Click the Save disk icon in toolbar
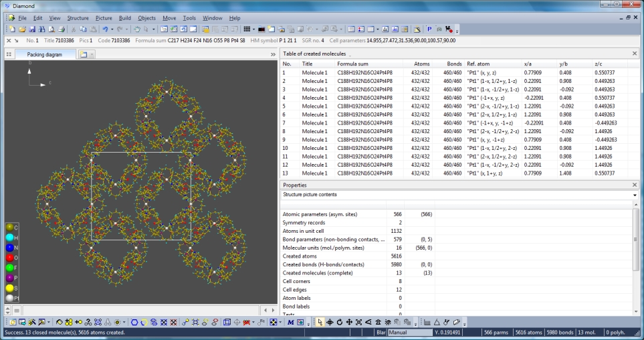The image size is (644, 340). click(x=31, y=29)
